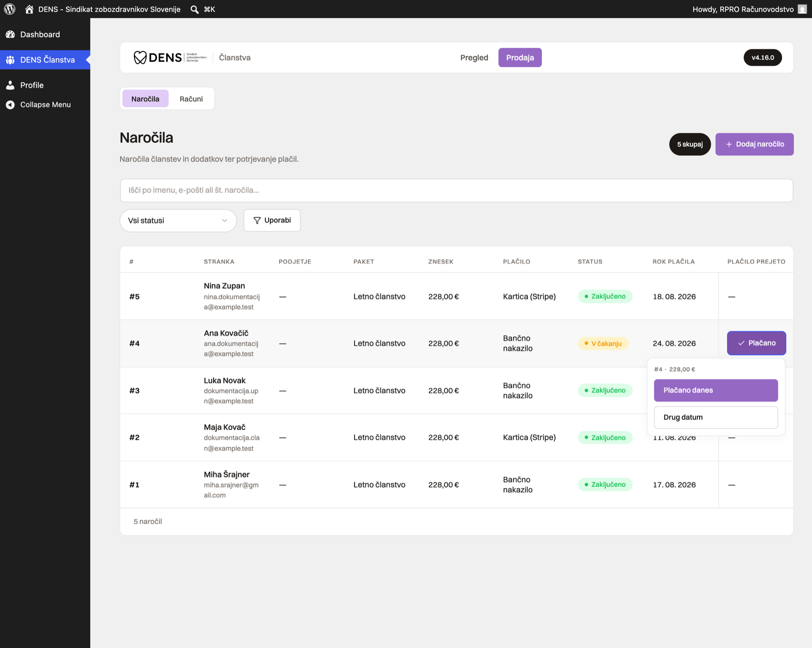Screen dimensions: 812x648
Task: Click the ⌘K shortcut label
Action: click(209, 9)
